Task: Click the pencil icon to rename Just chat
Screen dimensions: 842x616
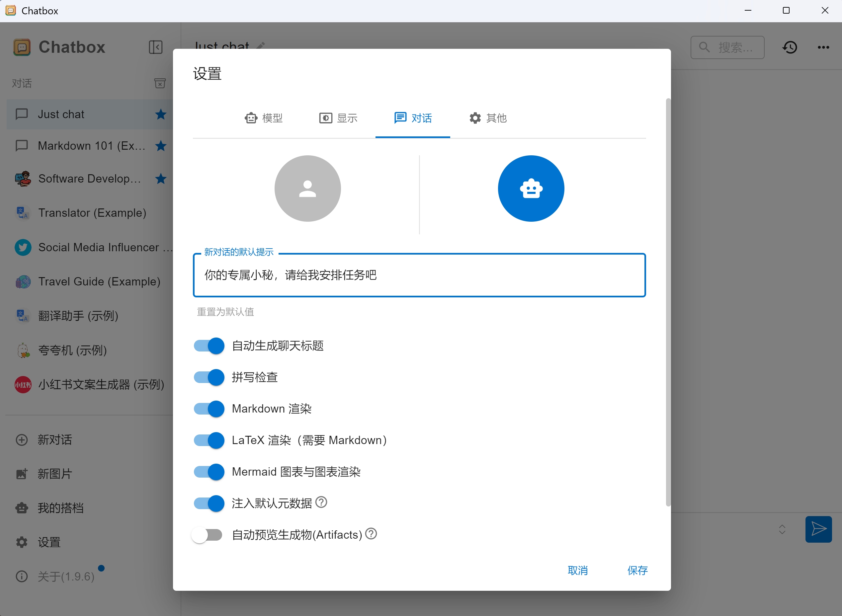Action: 261,45
